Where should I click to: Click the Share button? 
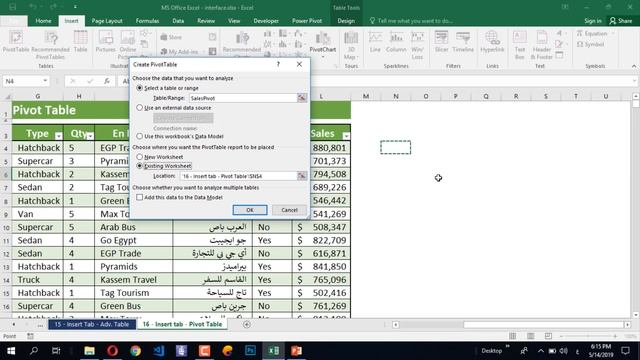(x=620, y=21)
